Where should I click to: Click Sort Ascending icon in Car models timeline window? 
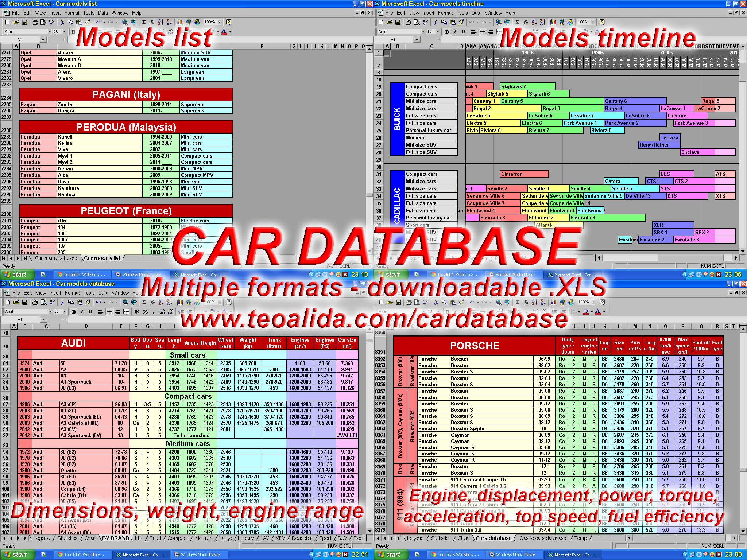(534, 22)
